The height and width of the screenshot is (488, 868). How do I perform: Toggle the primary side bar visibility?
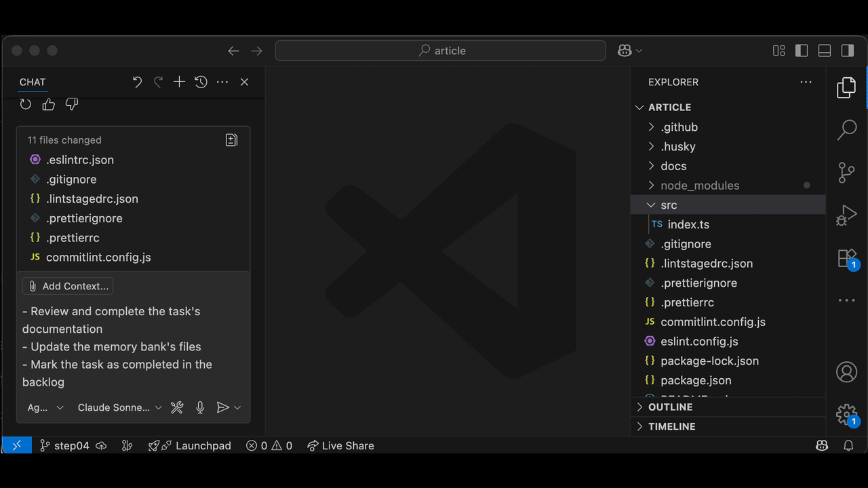tap(802, 51)
